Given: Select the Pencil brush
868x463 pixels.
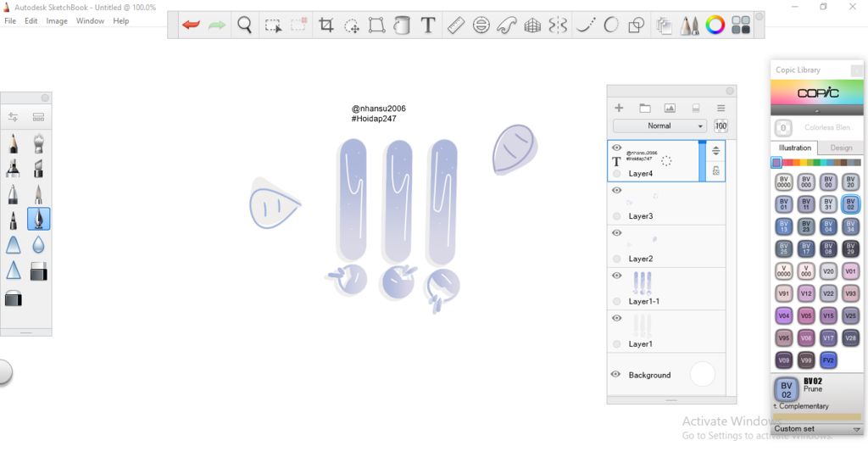Looking at the screenshot, I should 14,143.
